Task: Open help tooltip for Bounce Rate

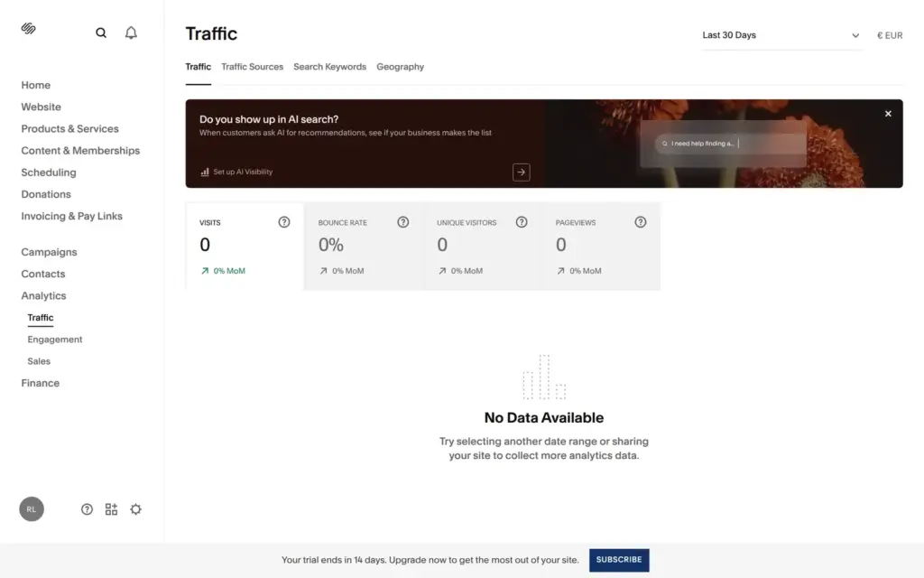Action: pyautogui.click(x=403, y=222)
